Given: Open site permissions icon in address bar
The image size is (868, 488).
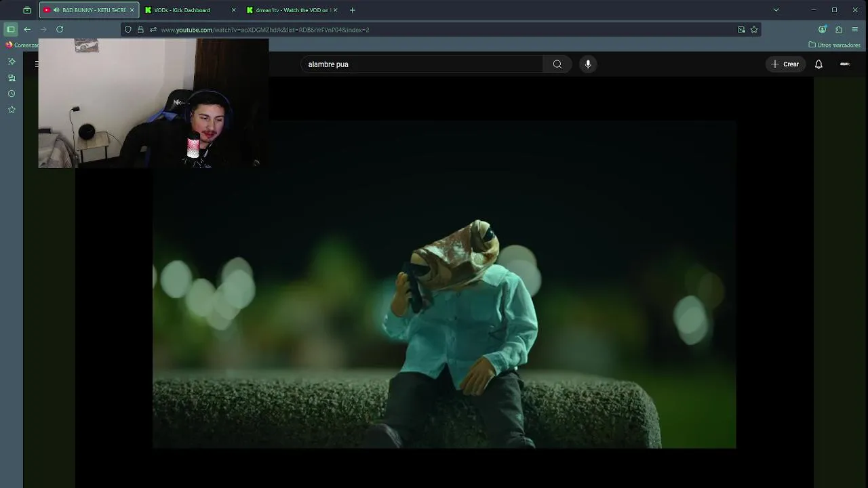Looking at the screenshot, I should pos(153,30).
